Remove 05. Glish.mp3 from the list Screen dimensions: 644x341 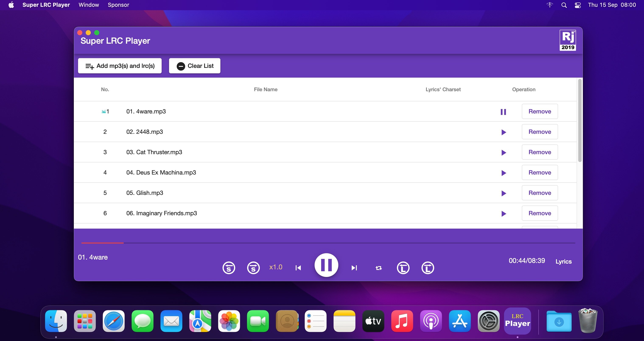[x=540, y=193]
